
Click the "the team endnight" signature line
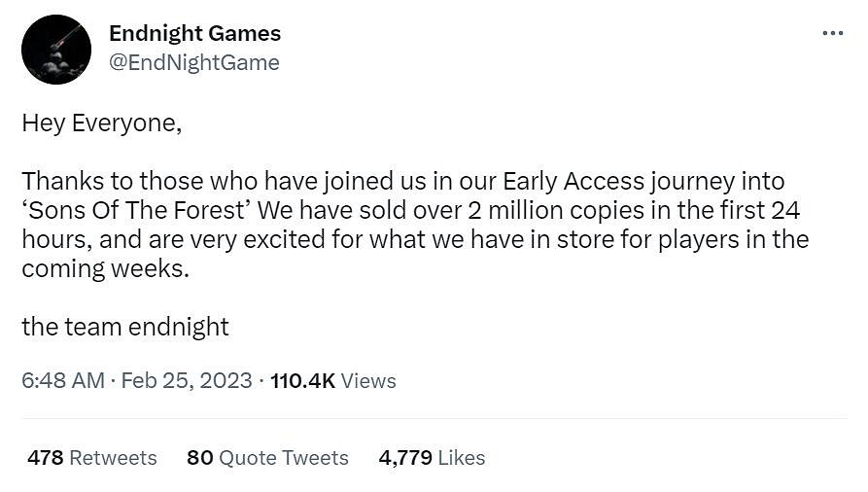125,327
